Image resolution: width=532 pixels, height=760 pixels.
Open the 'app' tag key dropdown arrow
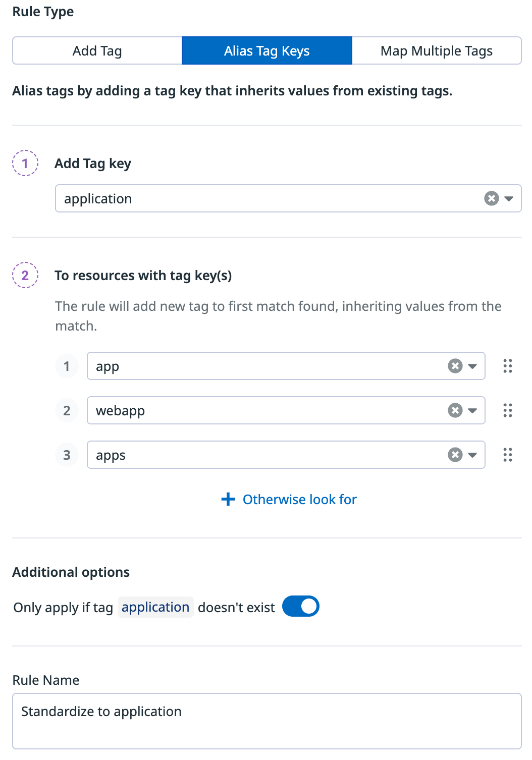(x=472, y=366)
